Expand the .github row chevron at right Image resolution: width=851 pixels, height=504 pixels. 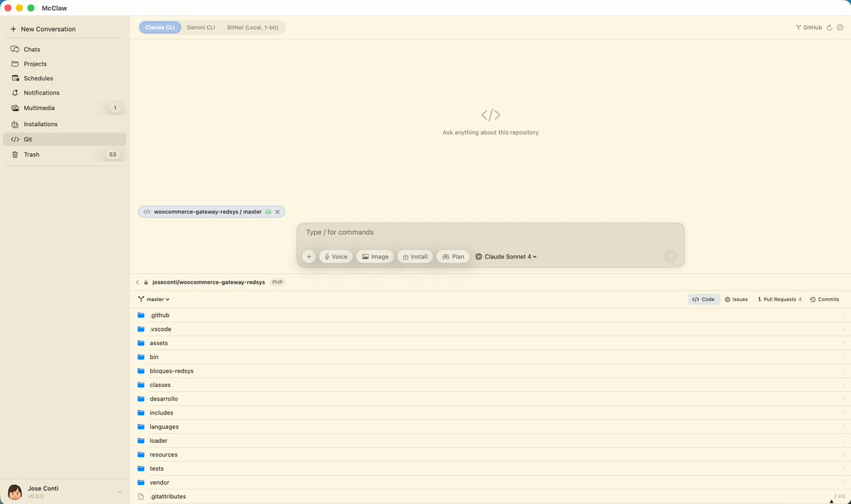[x=843, y=315]
